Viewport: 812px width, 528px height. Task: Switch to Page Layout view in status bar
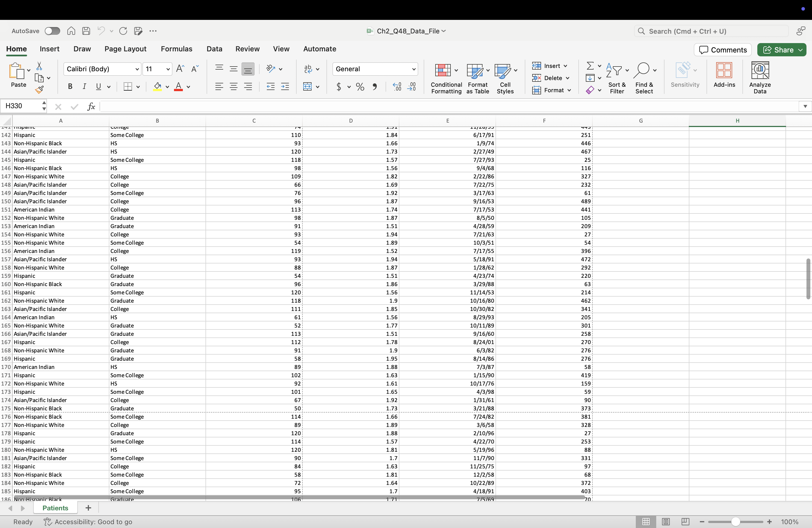[665, 522]
